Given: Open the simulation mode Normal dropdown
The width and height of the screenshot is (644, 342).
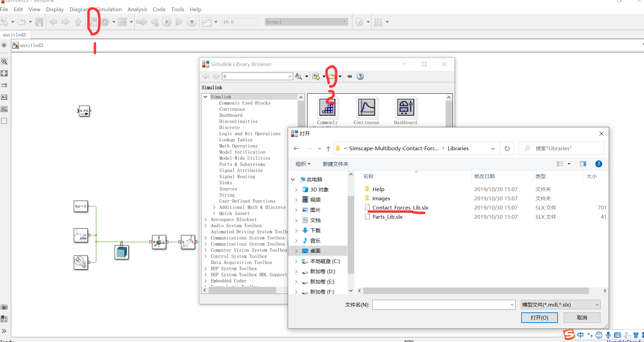Looking at the screenshot, I should 306,22.
